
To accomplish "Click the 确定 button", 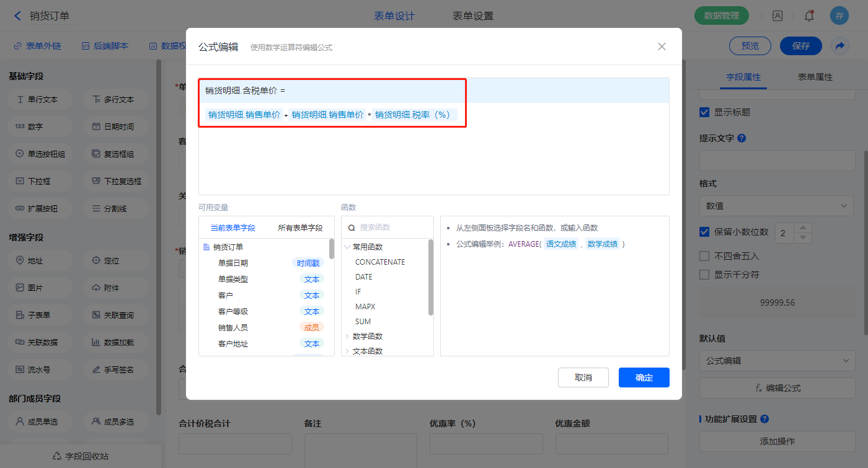I will click(644, 377).
